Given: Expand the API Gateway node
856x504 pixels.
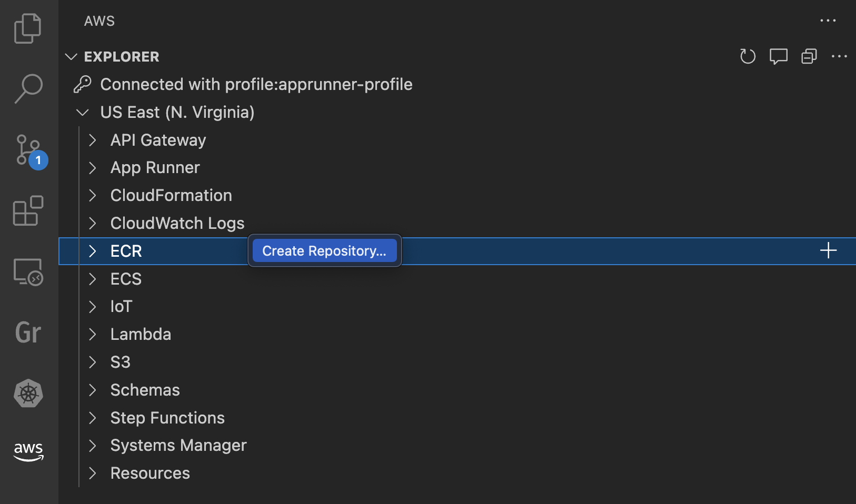Looking at the screenshot, I should click(93, 140).
